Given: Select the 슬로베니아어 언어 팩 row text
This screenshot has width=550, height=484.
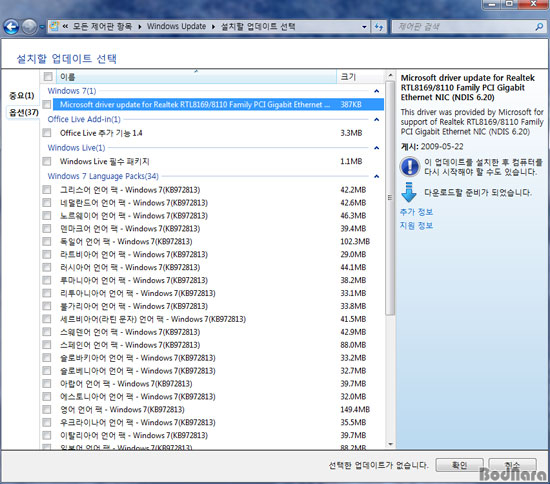Looking at the screenshot, I should coord(138,371).
